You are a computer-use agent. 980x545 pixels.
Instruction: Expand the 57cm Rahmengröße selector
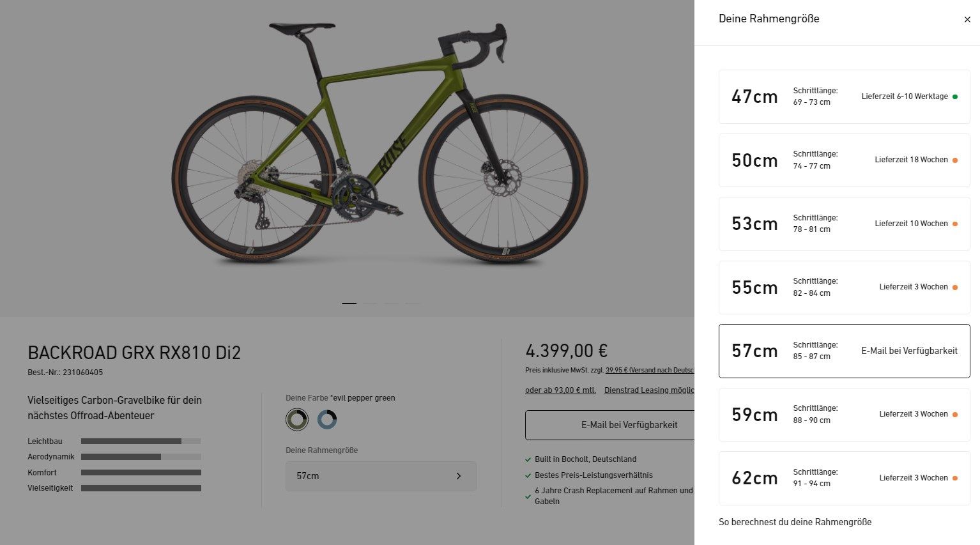(x=381, y=476)
